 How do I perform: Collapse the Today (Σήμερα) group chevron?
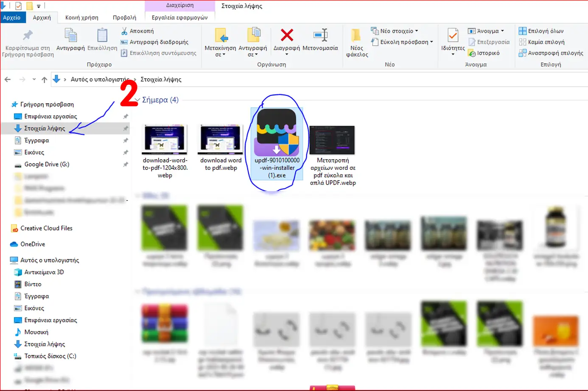tap(137, 100)
